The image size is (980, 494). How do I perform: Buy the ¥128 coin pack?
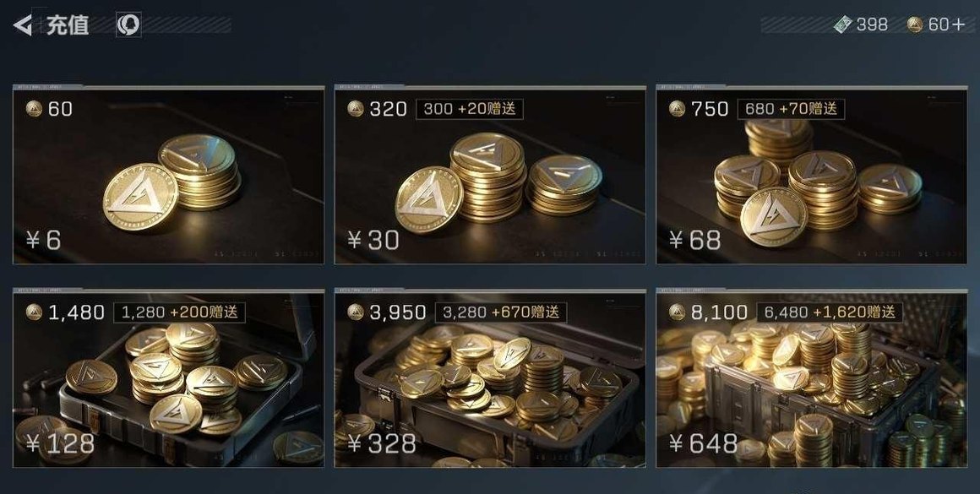(61, 443)
